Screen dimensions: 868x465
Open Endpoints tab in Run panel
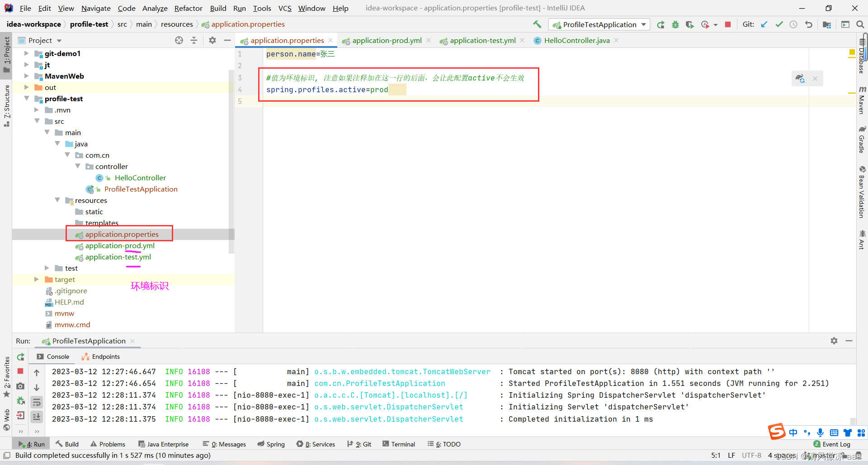pyautogui.click(x=101, y=357)
